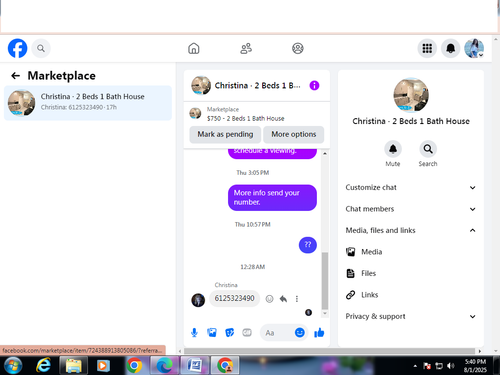Expand the Customize chat section
The width and height of the screenshot is (500, 375).
[x=411, y=188]
